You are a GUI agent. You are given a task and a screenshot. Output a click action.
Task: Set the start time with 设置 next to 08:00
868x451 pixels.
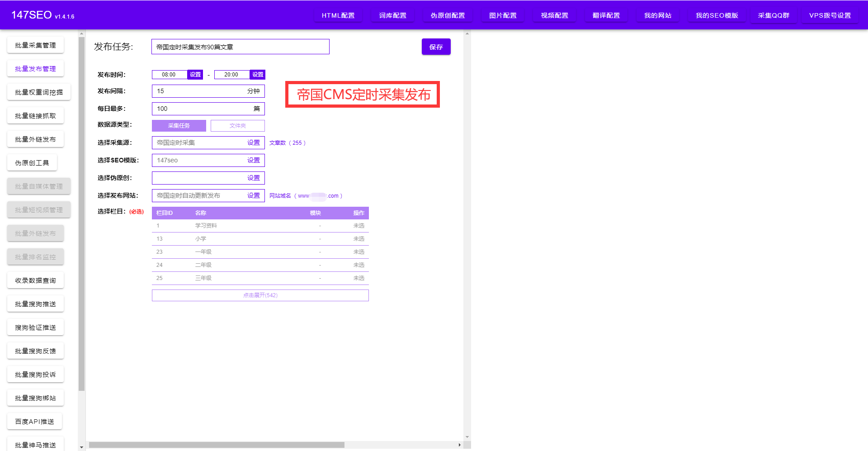[195, 75]
